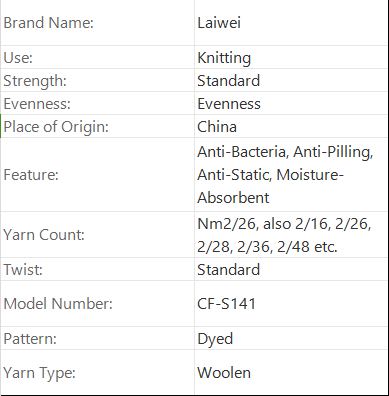The width and height of the screenshot is (389, 396).
Task: Click the Woolen yarn type cell
Action: pos(291,372)
